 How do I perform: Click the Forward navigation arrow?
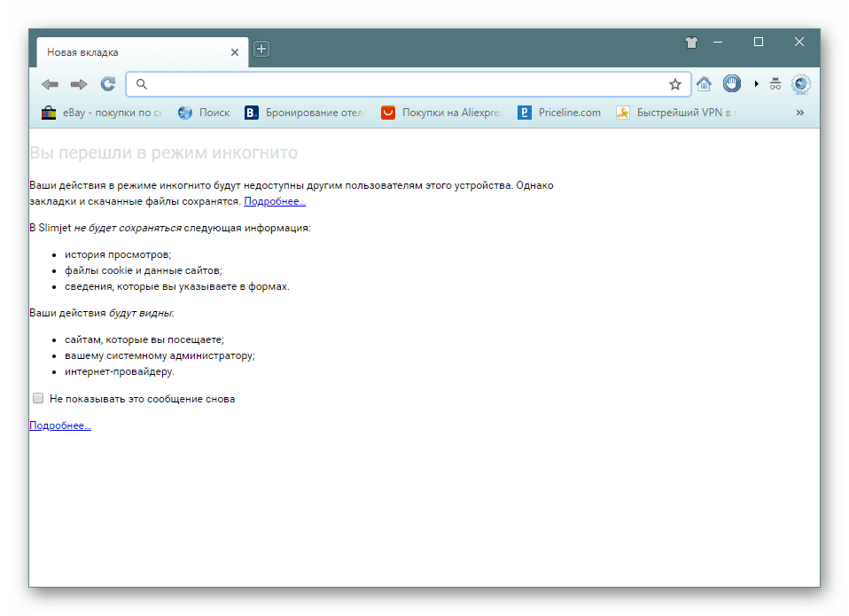[x=79, y=84]
